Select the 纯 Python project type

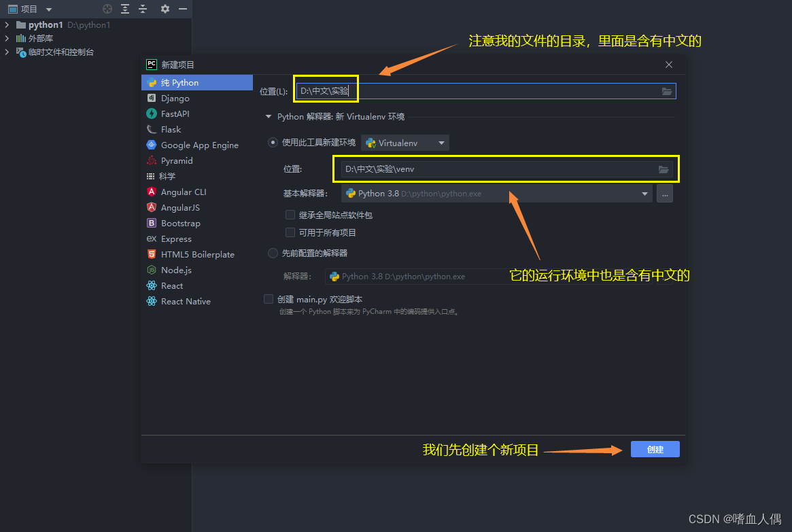[x=197, y=83]
